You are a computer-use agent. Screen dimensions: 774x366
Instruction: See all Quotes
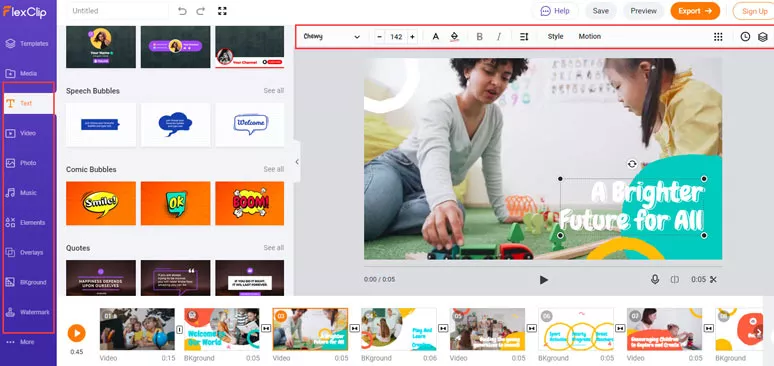click(273, 248)
